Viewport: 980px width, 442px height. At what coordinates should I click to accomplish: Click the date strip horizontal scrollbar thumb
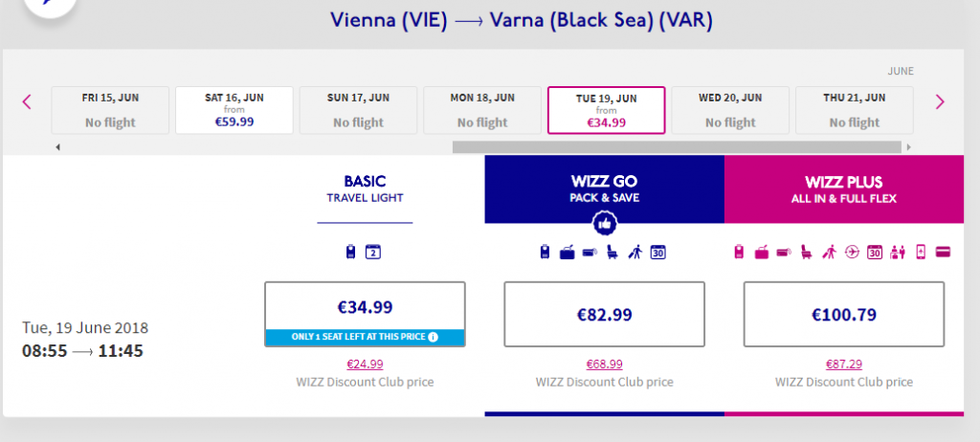pyautogui.click(x=677, y=147)
